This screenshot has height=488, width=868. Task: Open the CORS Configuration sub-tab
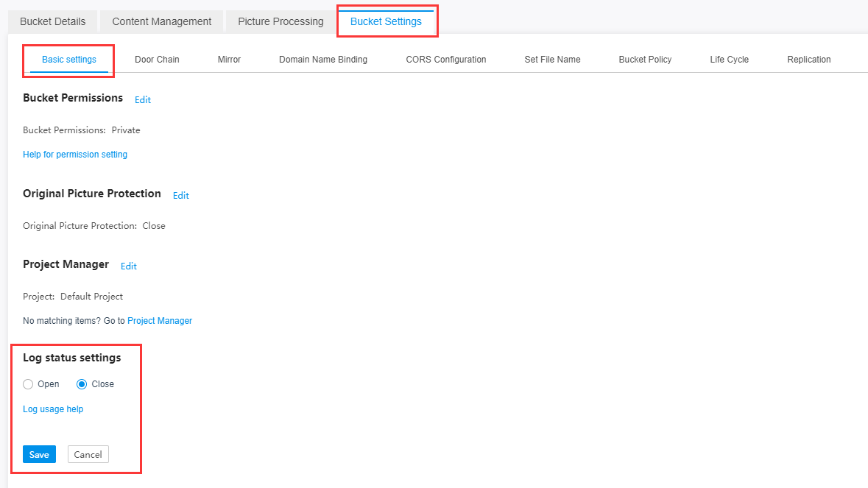pos(445,60)
